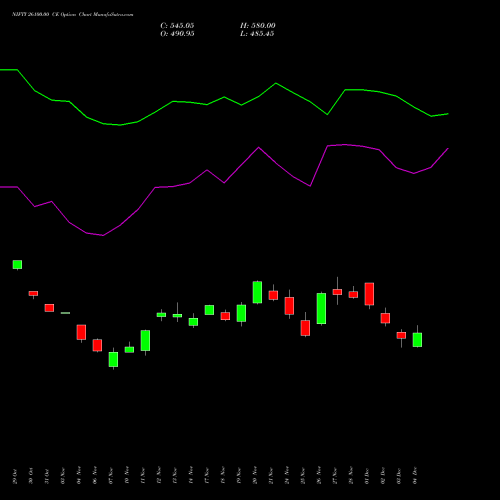Click the 20 Nov date label
The height and width of the screenshot is (500, 500).
pyautogui.click(x=255, y=476)
